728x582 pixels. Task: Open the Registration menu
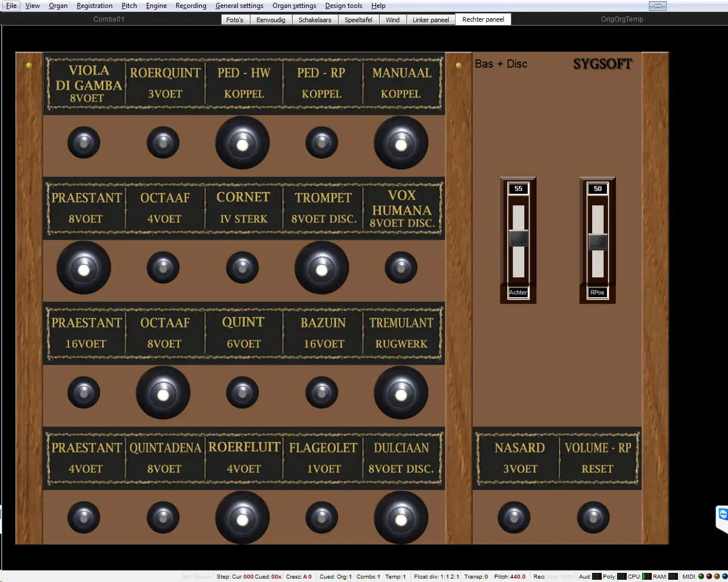pyautogui.click(x=94, y=6)
